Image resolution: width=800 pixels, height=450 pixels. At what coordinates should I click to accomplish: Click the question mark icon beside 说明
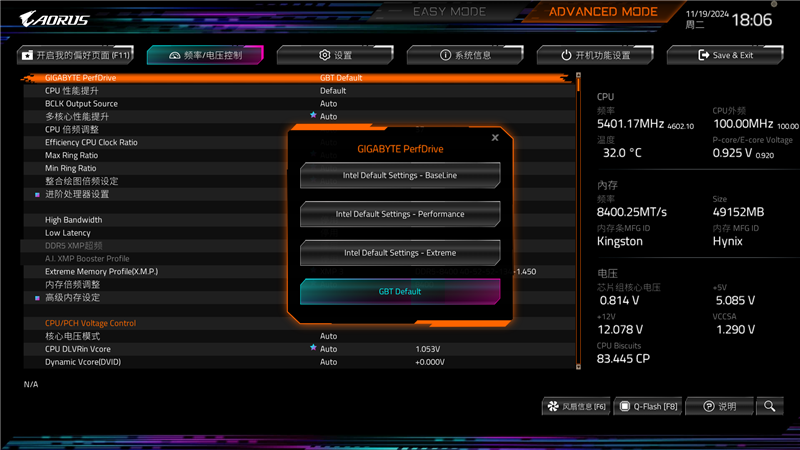point(709,406)
